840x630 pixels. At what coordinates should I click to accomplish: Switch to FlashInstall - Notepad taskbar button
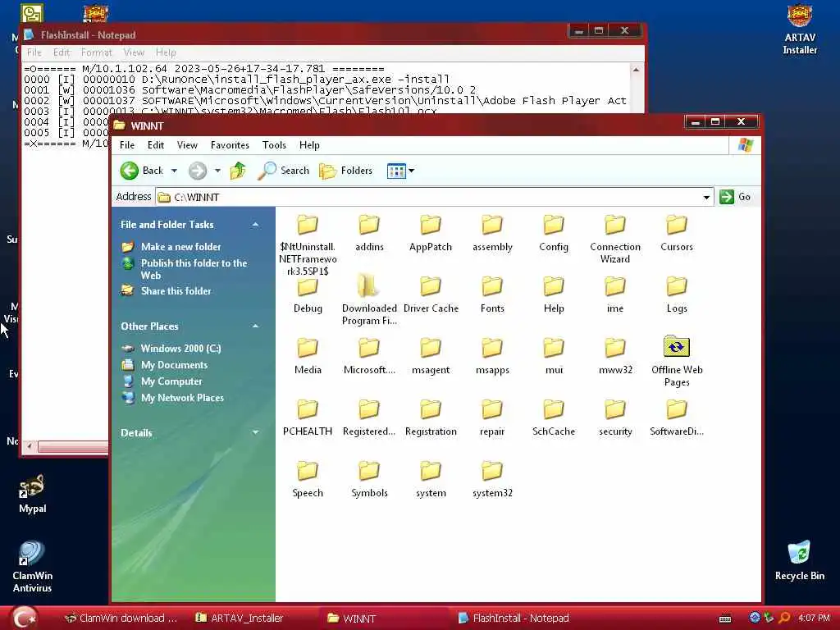pos(514,619)
